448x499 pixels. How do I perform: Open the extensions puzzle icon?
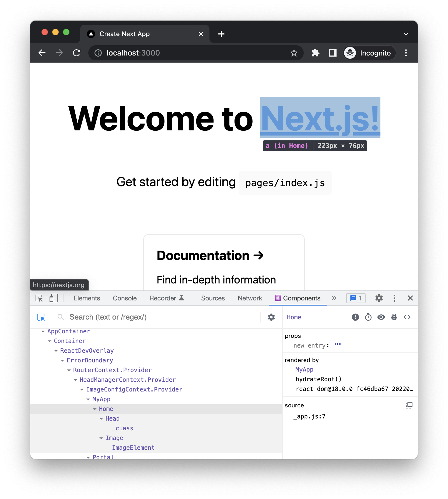coord(315,53)
